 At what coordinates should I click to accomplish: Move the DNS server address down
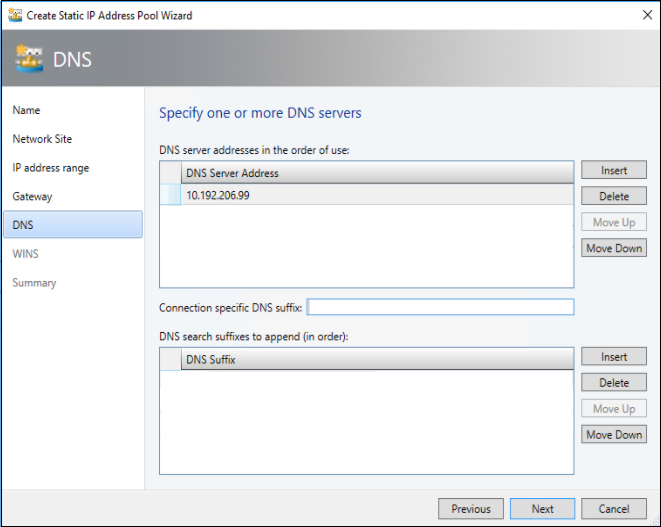[x=614, y=248]
